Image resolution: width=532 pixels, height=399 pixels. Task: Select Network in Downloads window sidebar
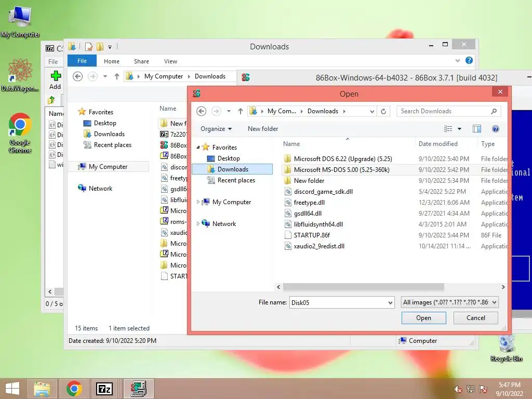click(x=100, y=188)
